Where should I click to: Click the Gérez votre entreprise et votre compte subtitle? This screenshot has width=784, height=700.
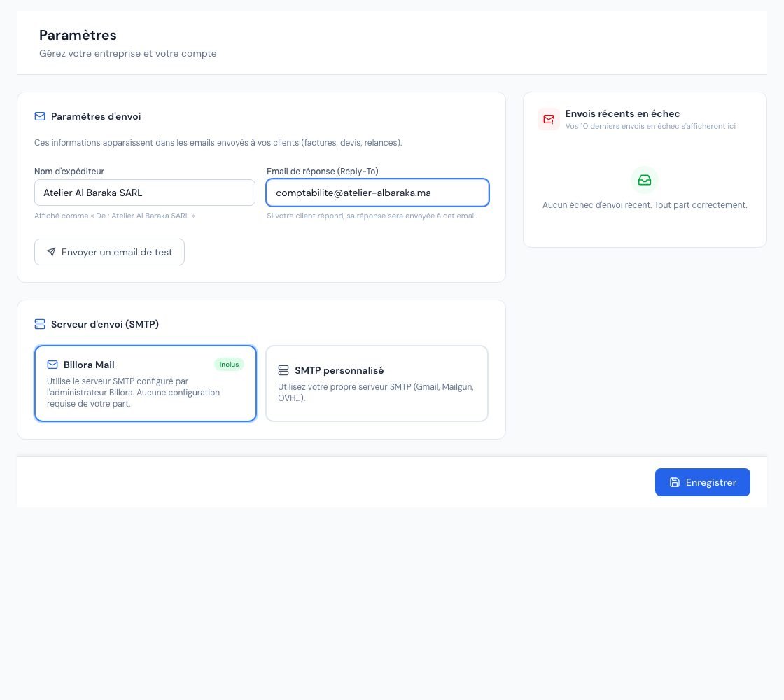point(128,53)
